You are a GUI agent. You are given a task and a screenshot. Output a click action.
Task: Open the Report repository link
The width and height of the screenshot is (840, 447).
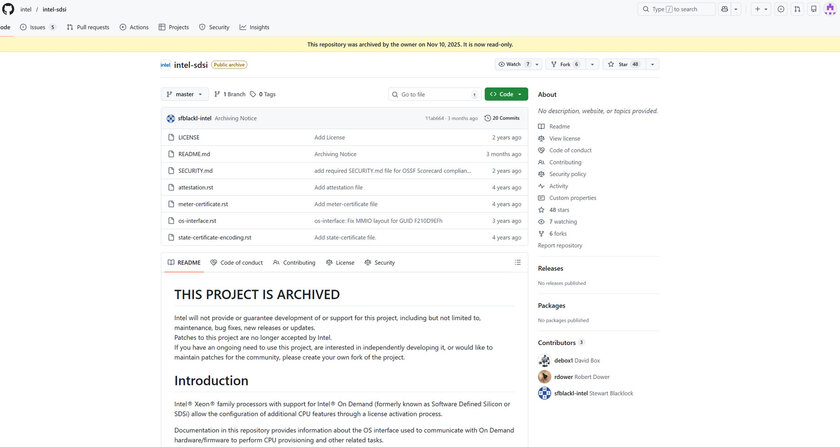click(x=560, y=245)
